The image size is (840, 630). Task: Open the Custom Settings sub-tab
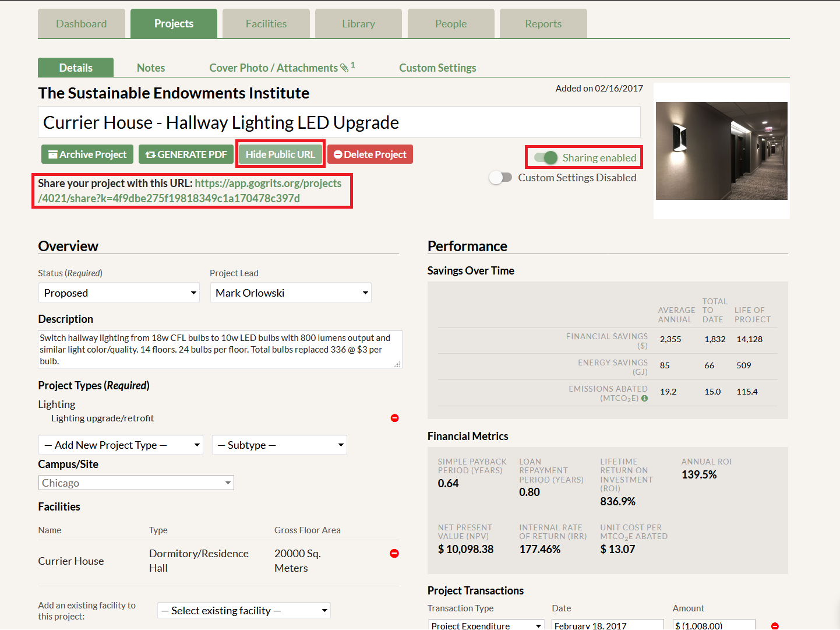437,68
